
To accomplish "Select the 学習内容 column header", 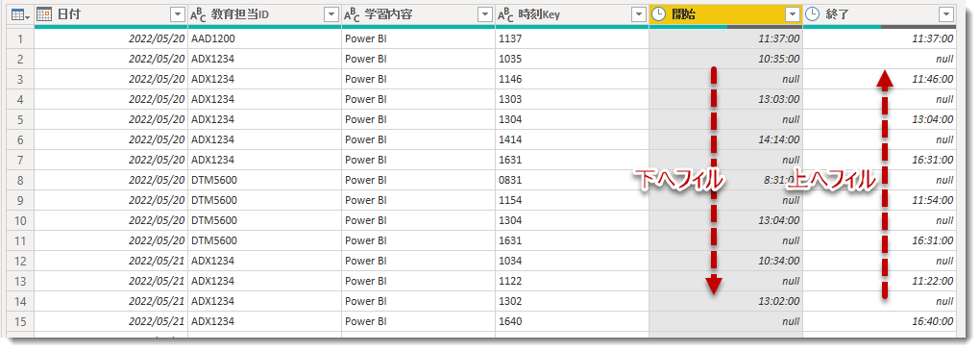I will [x=418, y=15].
